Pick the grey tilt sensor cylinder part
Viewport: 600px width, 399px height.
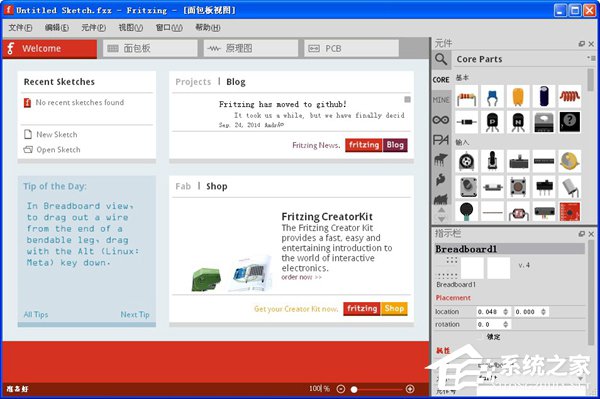569,187
